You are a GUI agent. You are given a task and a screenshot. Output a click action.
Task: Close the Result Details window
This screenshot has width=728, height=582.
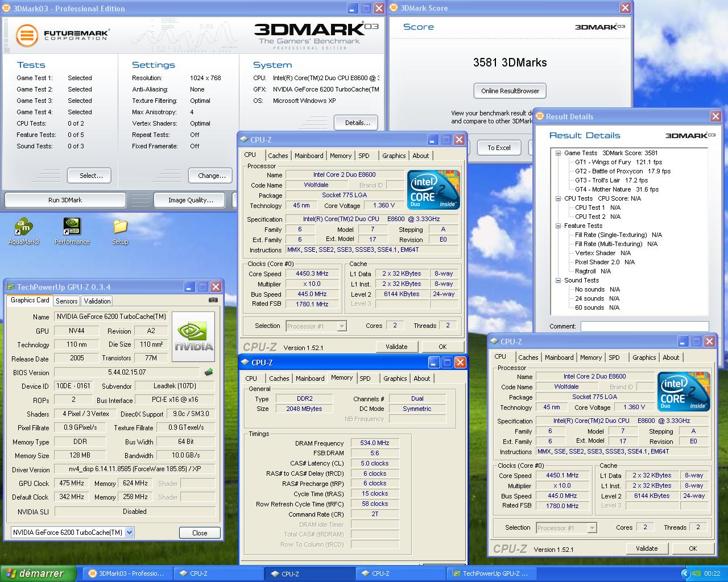(x=716, y=117)
